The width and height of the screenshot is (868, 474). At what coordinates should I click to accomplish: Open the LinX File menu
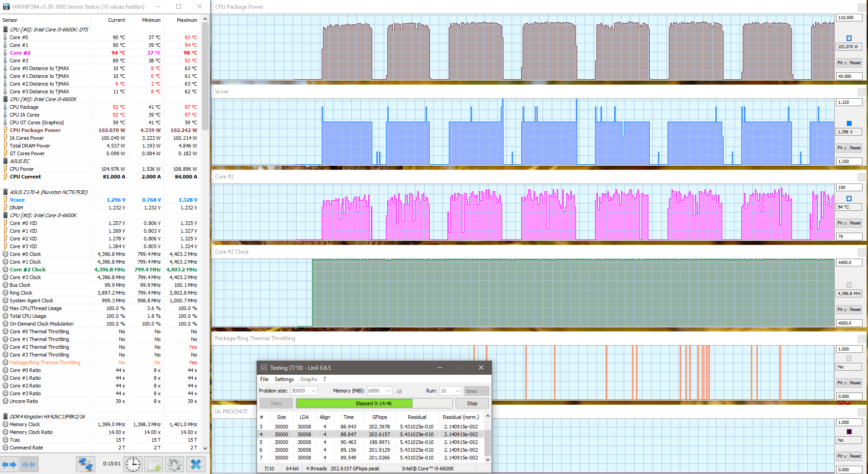point(264,379)
